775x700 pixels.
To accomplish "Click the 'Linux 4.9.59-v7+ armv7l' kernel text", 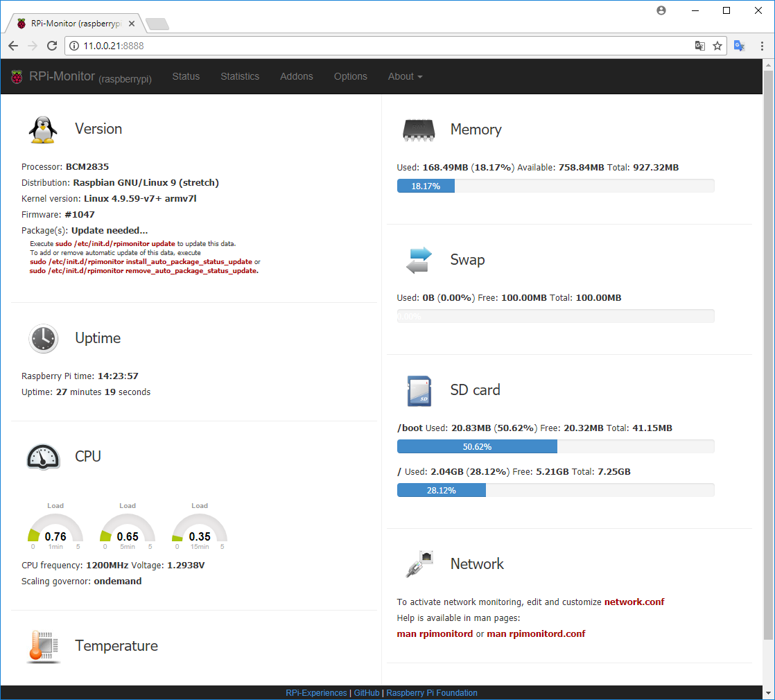I will [140, 199].
